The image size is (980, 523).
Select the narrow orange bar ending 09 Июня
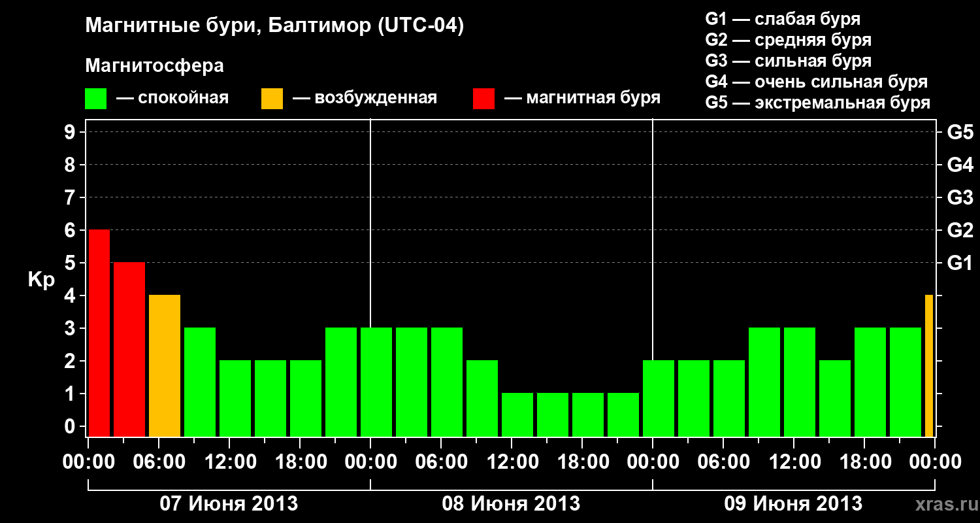[929, 366]
